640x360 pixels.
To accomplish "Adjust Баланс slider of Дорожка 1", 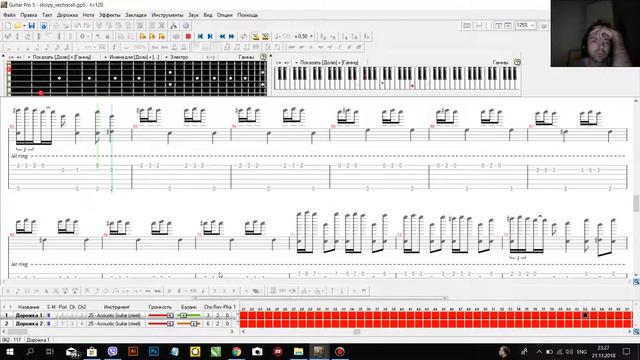I will click(x=189, y=316).
